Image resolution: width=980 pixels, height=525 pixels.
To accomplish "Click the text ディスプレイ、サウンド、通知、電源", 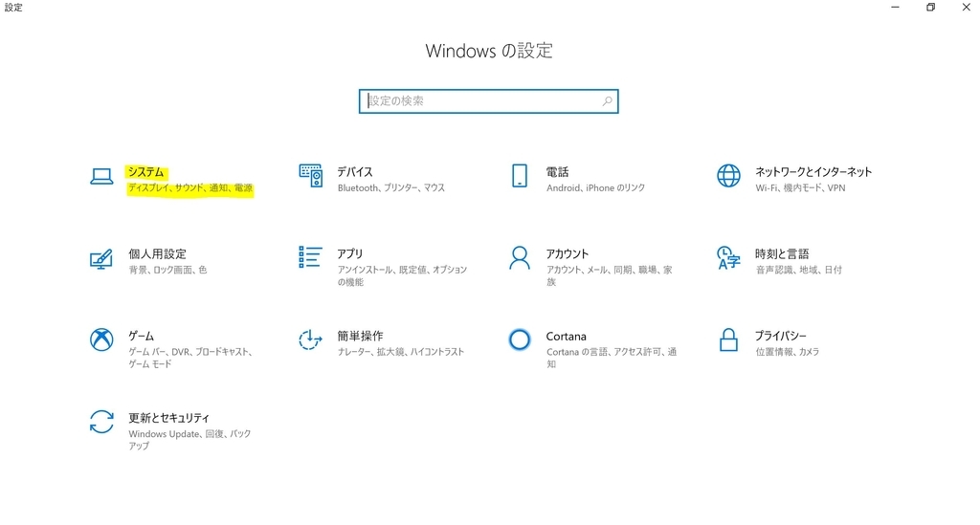I will pyautogui.click(x=190, y=187).
